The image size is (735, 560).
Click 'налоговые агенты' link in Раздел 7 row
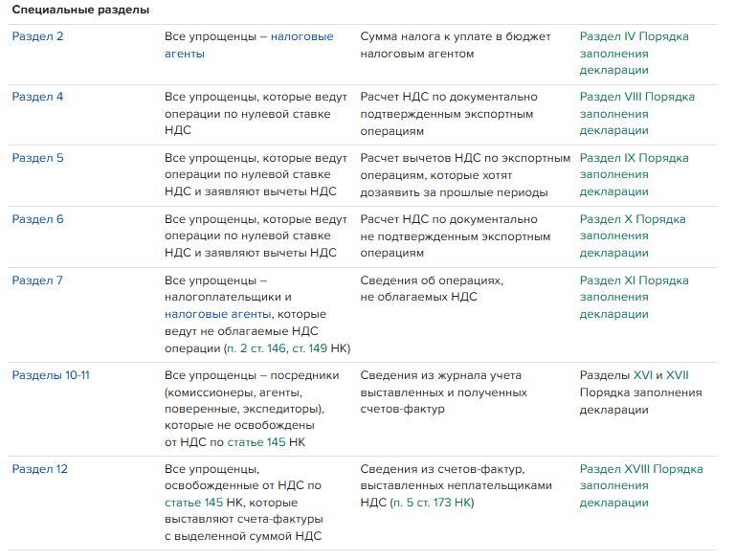pyautogui.click(x=217, y=314)
